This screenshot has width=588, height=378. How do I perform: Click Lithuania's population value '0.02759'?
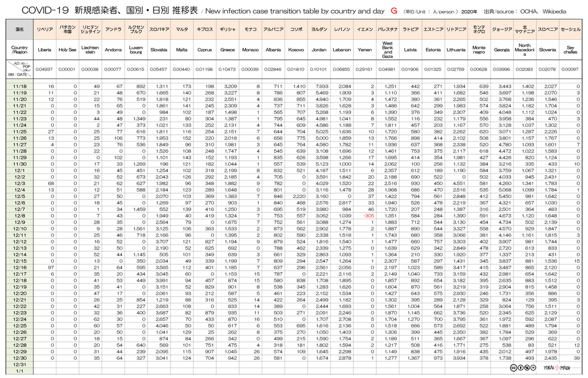456,70
